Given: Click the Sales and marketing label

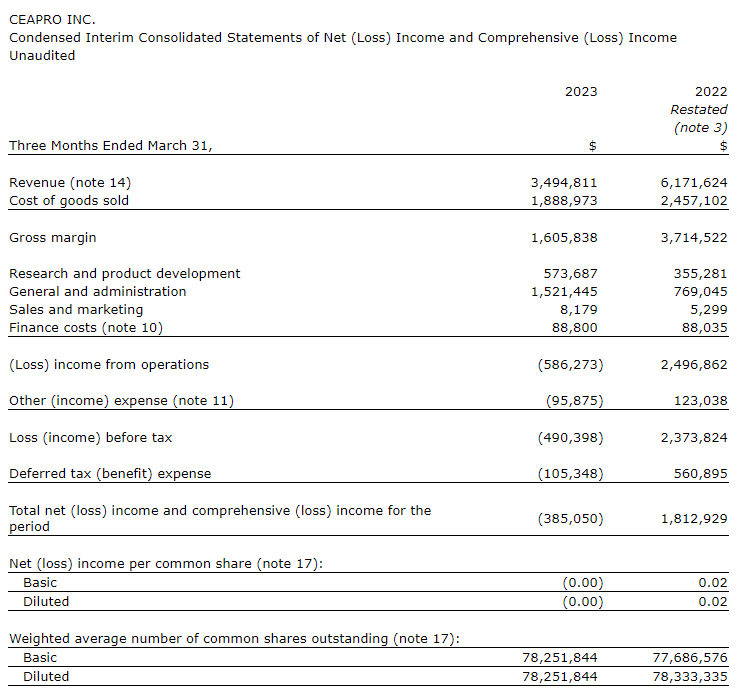Looking at the screenshot, I should (76, 310).
